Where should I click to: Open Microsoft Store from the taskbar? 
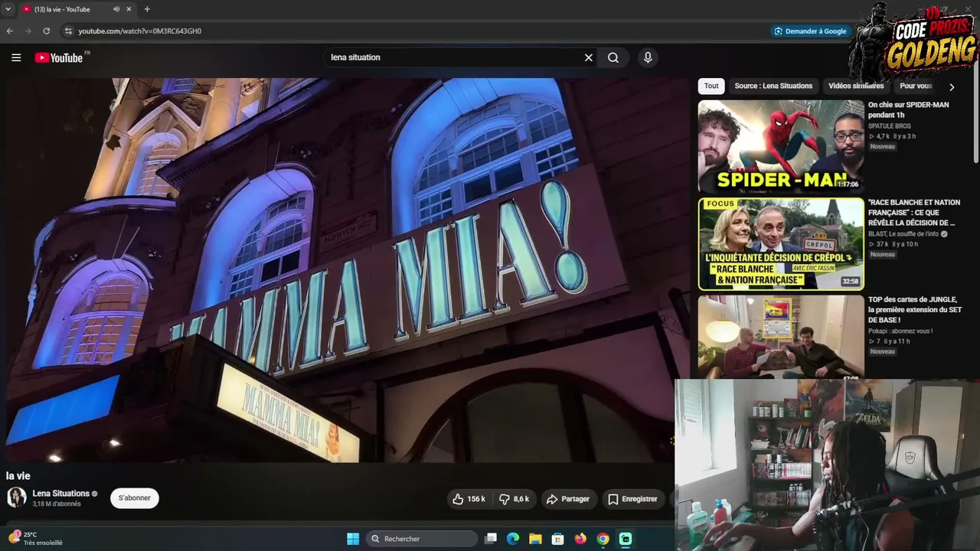click(558, 539)
